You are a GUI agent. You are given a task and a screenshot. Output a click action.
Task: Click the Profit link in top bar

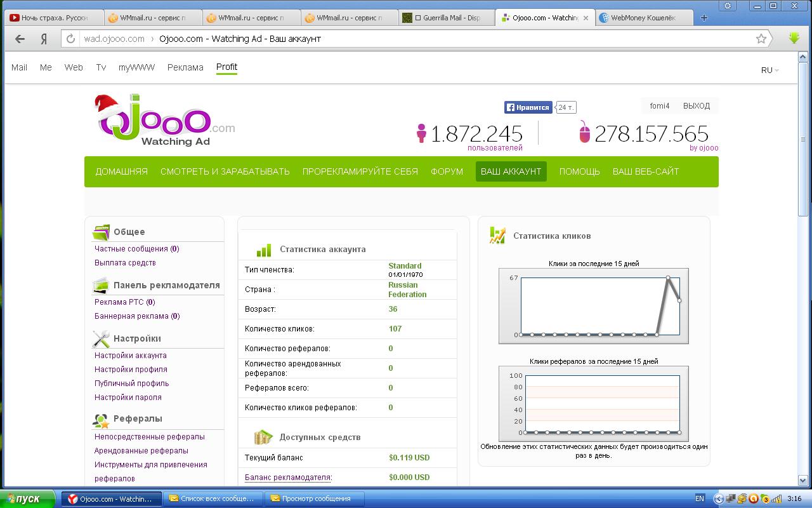click(226, 67)
